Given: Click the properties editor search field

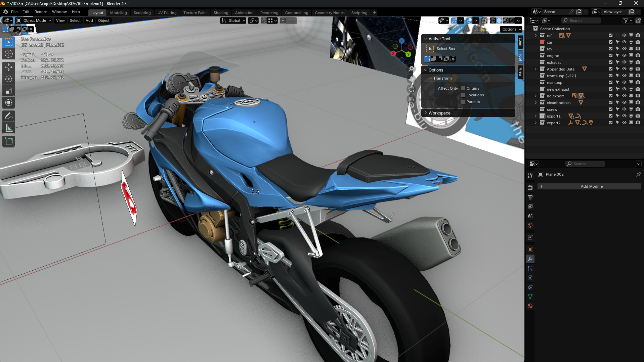Looking at the screenshot, I should (585, 164).
